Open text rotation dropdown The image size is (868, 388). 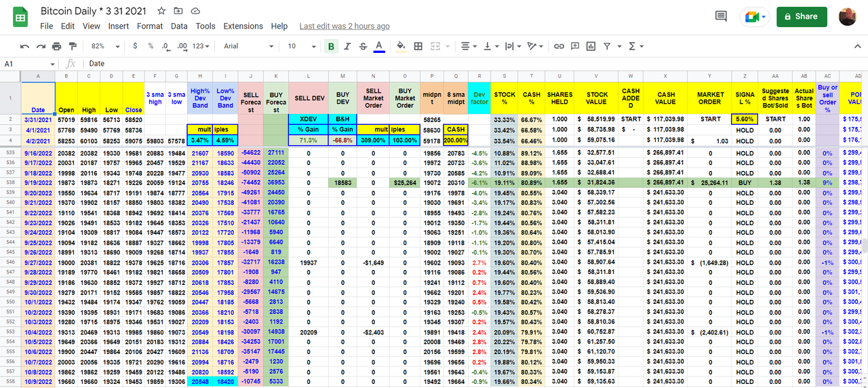(535, 46)
